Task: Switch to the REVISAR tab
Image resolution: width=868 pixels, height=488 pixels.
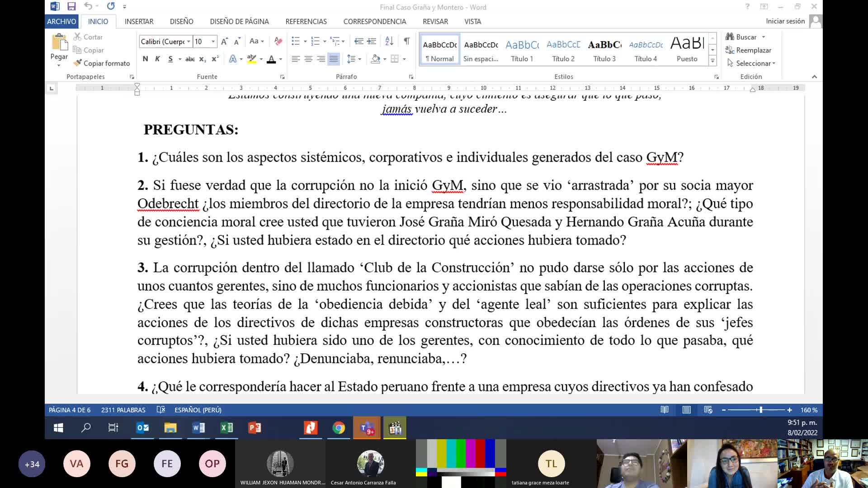Action: pyautogui.click(x=435, y=21)
